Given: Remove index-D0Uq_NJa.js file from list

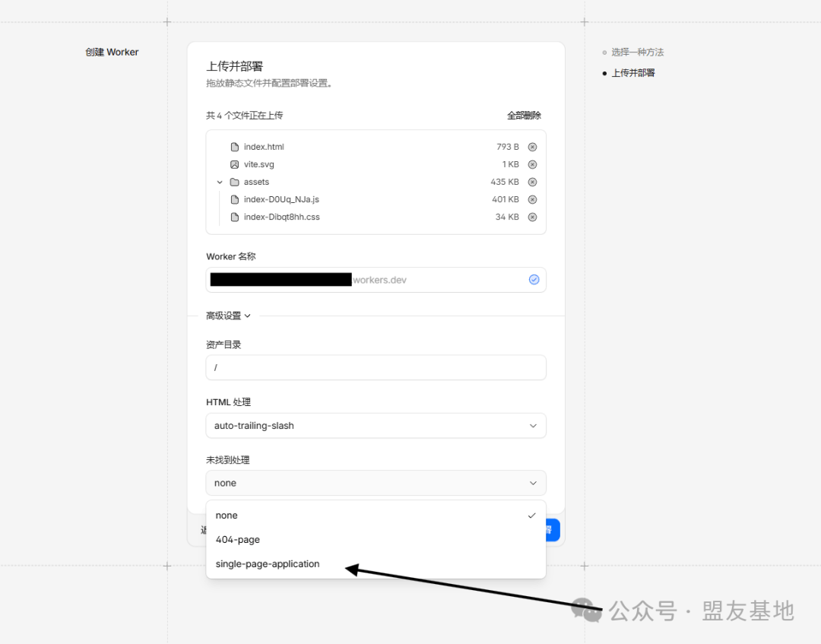Looking at the screenshot, I should (x=532, y=199).
